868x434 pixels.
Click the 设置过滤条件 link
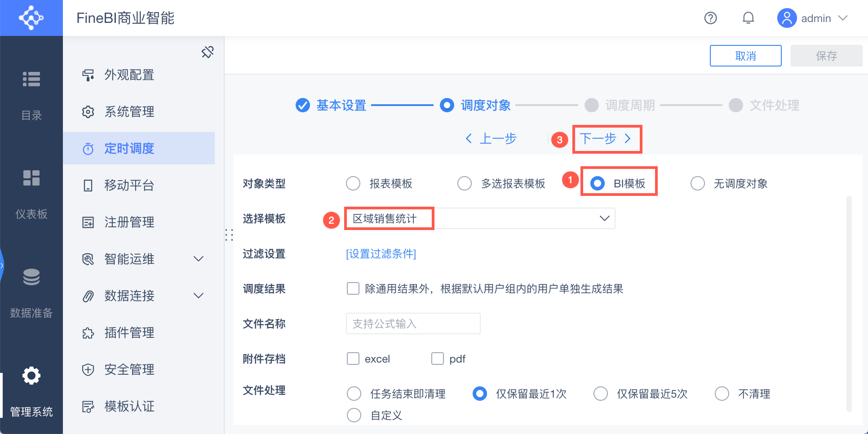[x=381, y=254]
